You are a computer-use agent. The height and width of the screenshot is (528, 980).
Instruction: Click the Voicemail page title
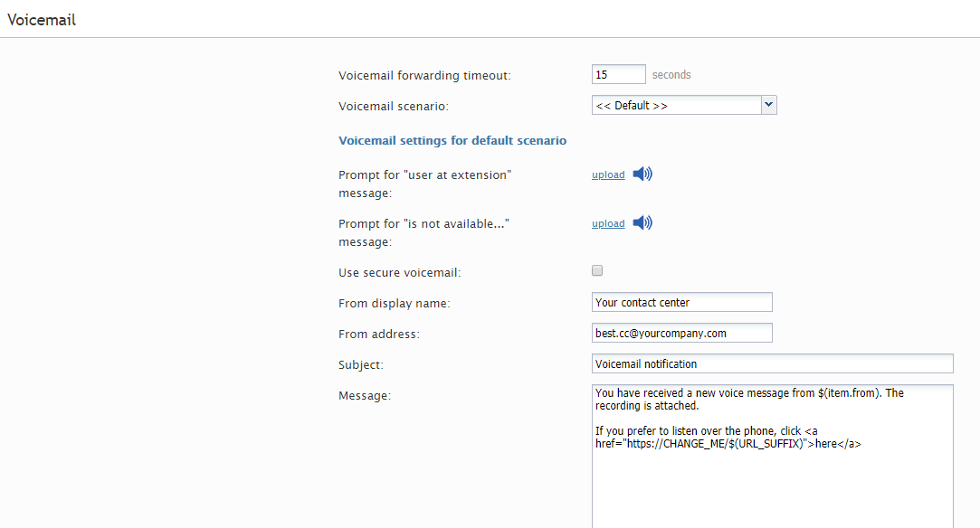click(x=42, y=20)
